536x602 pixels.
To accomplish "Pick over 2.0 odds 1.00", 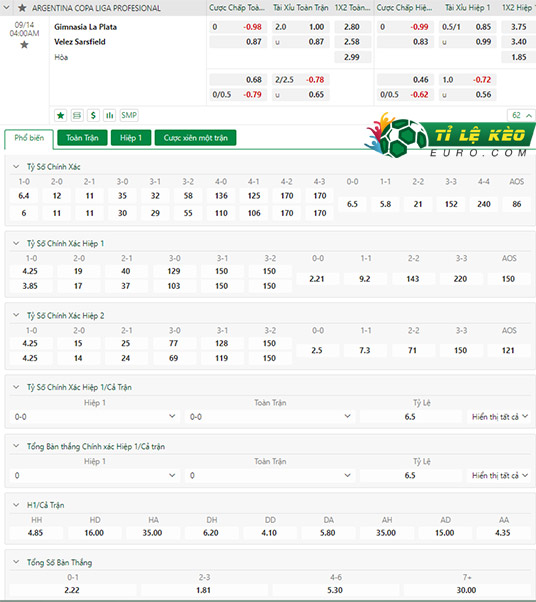I will point(301,27).
